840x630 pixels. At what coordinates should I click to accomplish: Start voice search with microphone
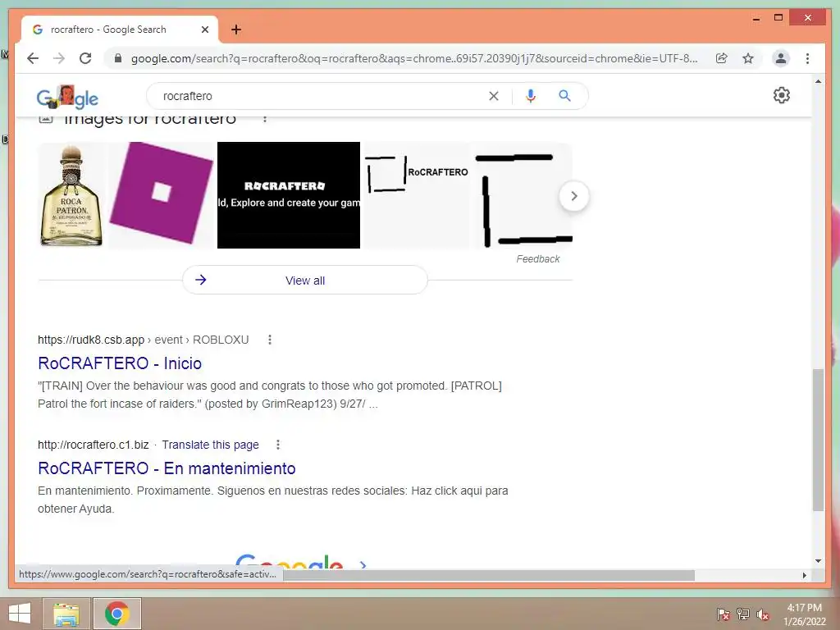coord(531,96)
